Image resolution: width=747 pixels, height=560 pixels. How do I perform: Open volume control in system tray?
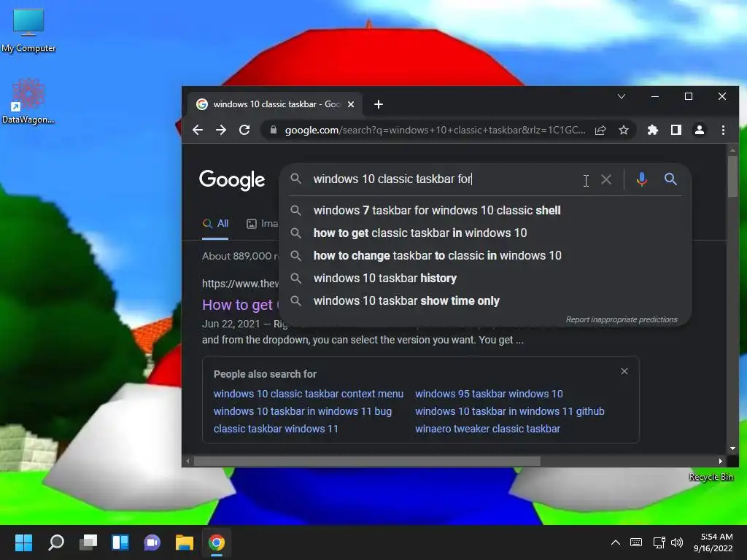point(676,542)
